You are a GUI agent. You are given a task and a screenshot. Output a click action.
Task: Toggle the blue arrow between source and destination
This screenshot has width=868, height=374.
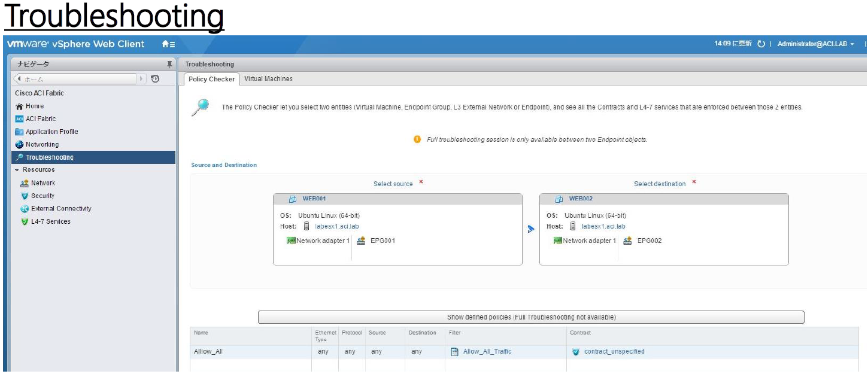coord(532,227)
